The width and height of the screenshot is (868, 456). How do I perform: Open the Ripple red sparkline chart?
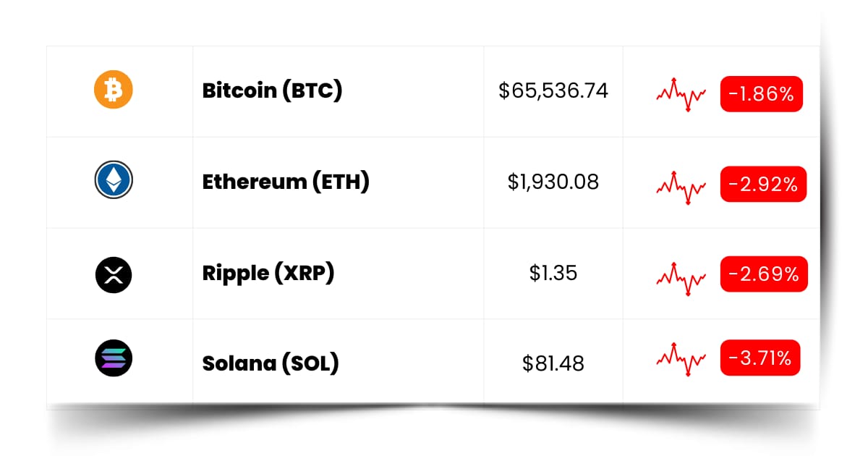click(x=681, y=276)
